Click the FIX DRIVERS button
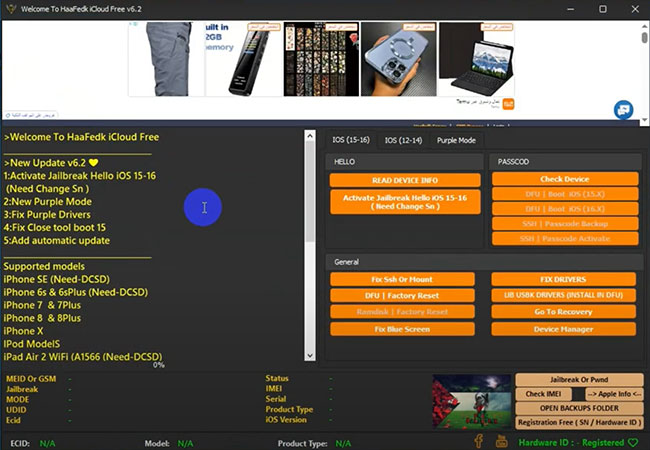This screenshot has width=650, height=450. pyautogui.click(x=563, y=279)
